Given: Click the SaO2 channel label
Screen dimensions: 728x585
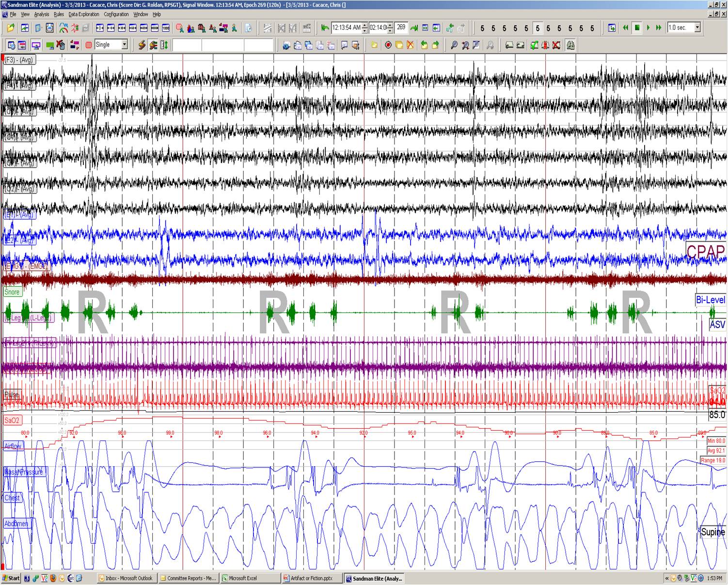Looking at the screenshot, I should point(12,420).
